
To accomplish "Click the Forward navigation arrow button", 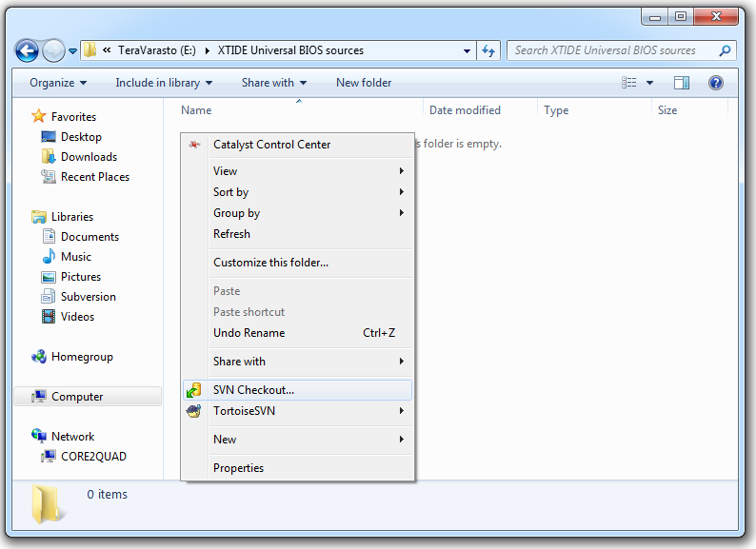I will tap(53, 50).
